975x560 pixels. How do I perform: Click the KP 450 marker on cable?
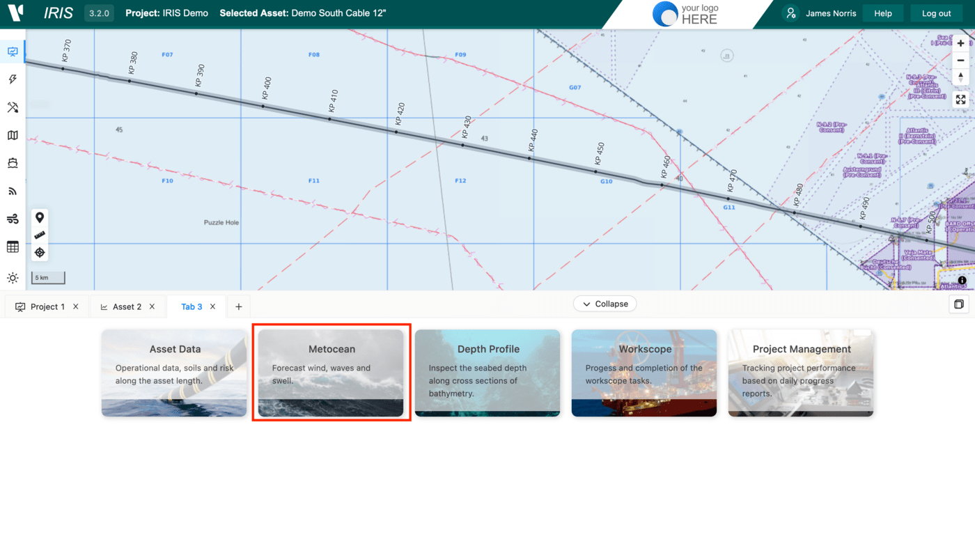pyautogui.click(x=595, y=171)
